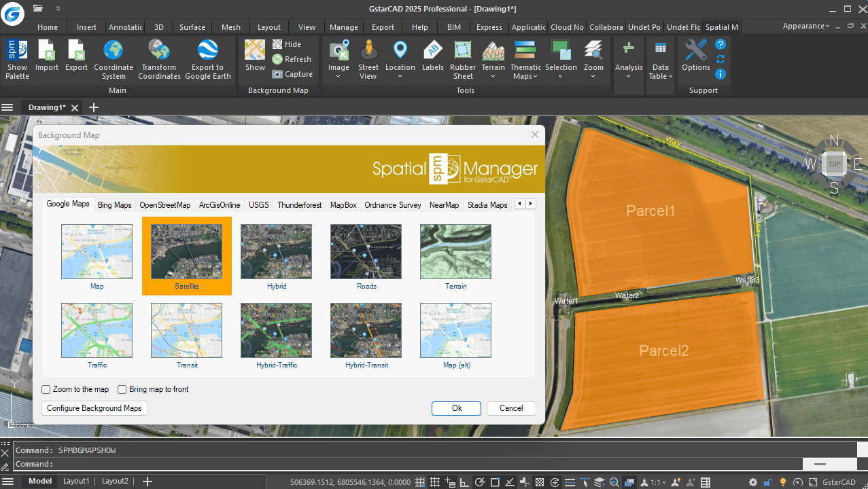868x489 pixels.
Task: Enable Zoom to the map checkbox
Action: [46, 389]
